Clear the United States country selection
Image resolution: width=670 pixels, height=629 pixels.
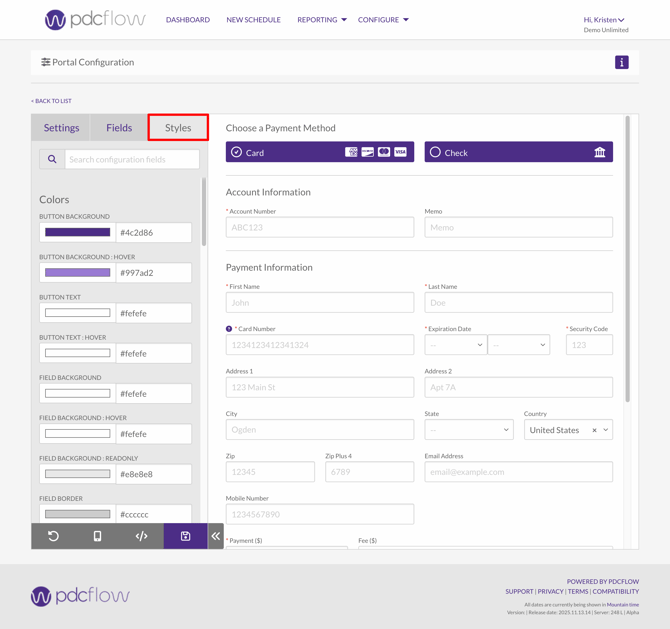594,430
